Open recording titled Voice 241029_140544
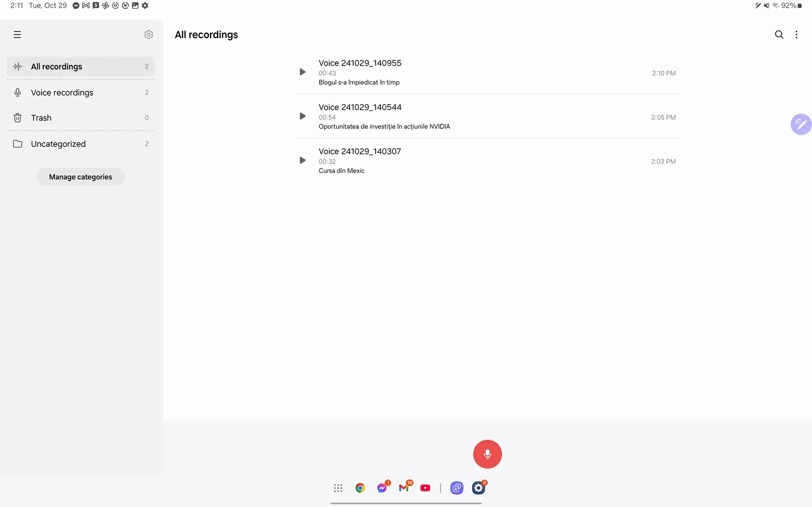This screenshot has width=812, height=507. [x=360, y=107]
